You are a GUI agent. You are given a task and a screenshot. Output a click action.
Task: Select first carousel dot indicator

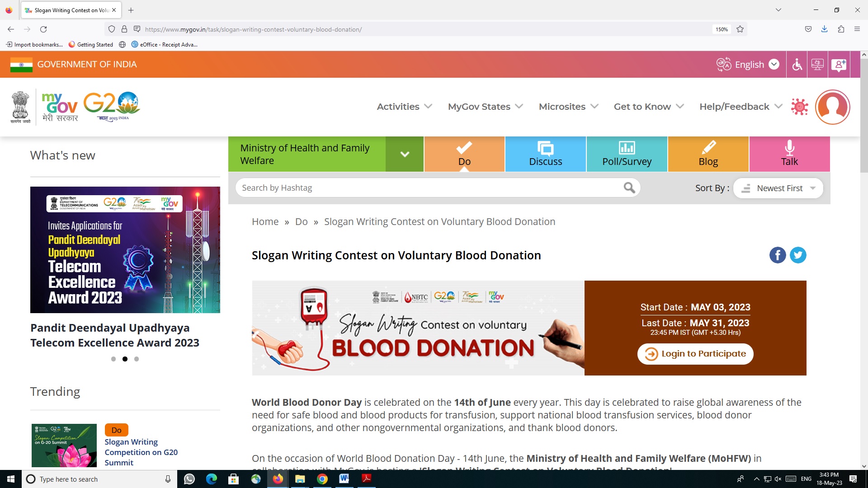click(x=113, y=359)
